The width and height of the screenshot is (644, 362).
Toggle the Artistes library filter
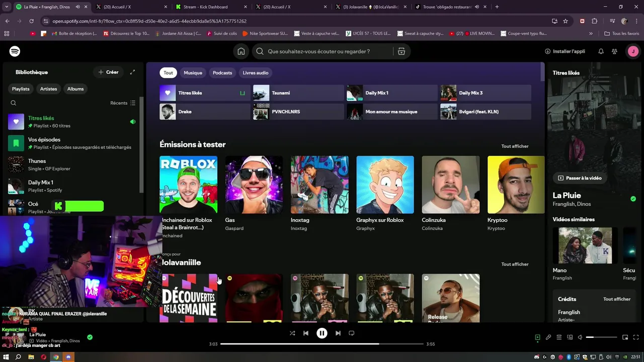pyautogui.click(x=48, y=89)
